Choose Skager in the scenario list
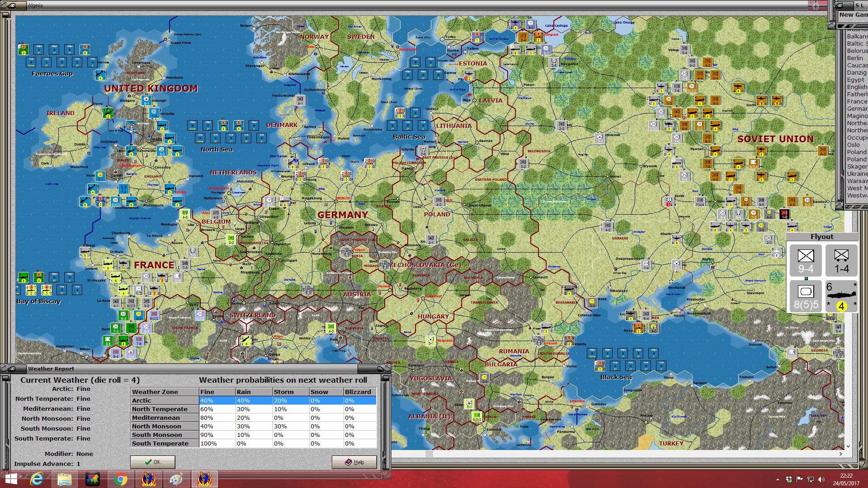Image resolution: width=868 pixels, height=488 pixels. pos(857,166)
